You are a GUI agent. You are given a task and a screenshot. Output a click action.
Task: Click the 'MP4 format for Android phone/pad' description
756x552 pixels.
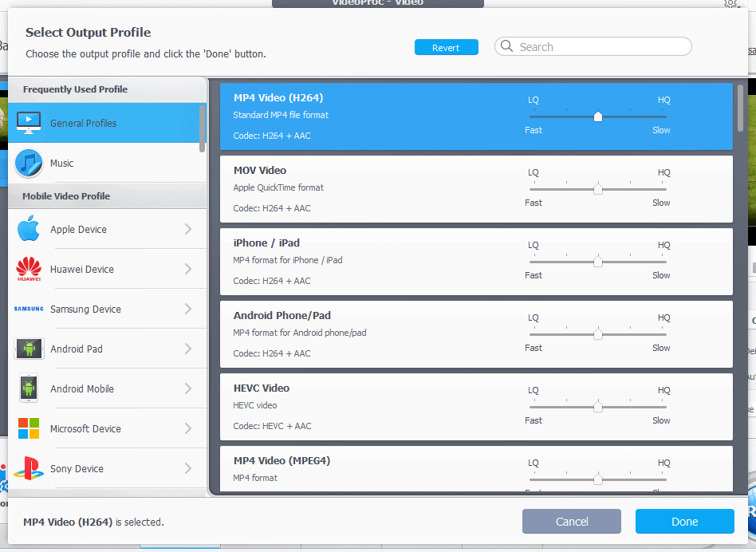pos(299,333)
